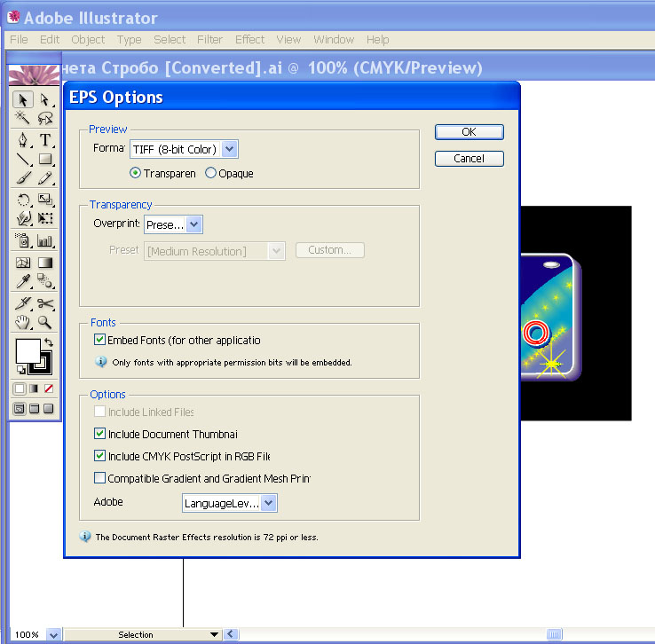Click the Adobe flower image atop the toolbox
Viewport: 655px width, 644px height.
click(35, 75)
